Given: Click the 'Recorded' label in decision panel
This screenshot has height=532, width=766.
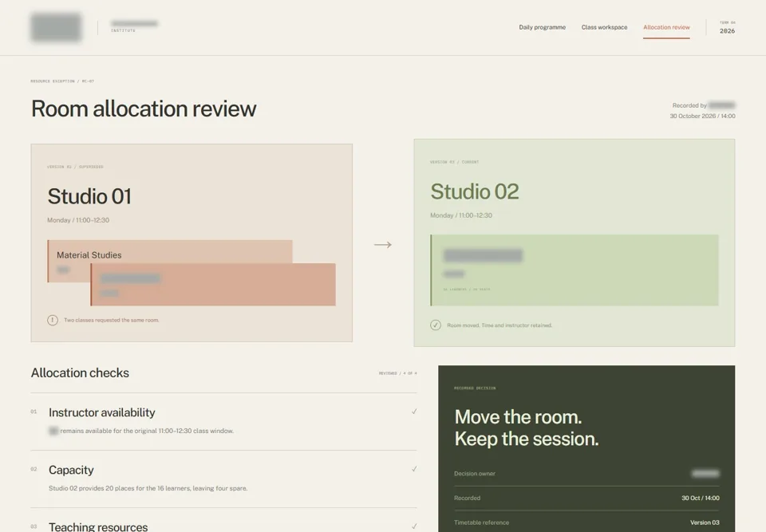Looking at the screenshot, I should pos(467,499).
